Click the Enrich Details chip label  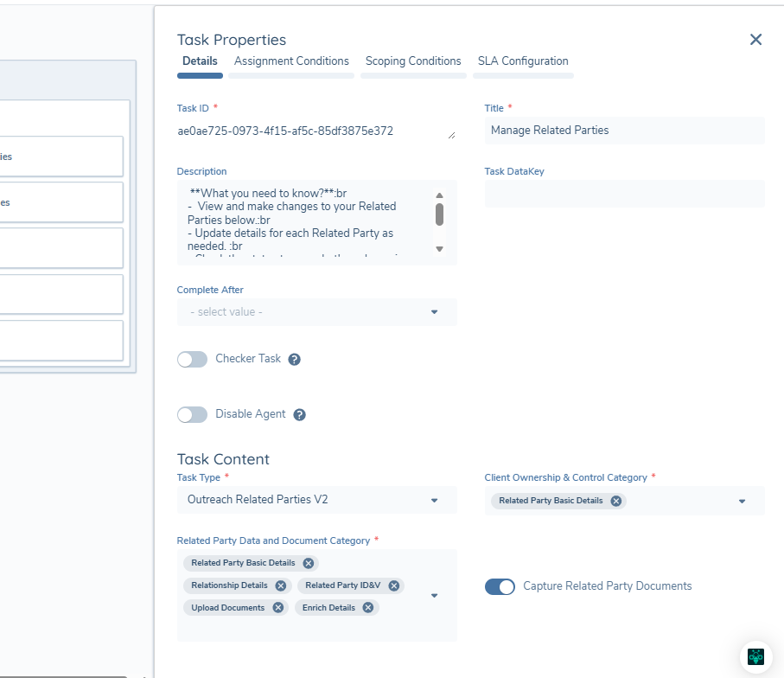328,607
